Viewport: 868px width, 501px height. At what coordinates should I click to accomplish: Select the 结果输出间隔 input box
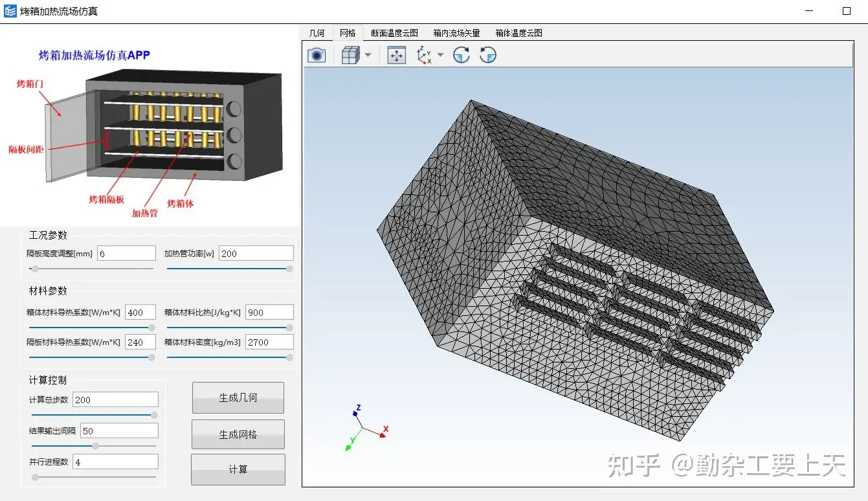(119, 430)
